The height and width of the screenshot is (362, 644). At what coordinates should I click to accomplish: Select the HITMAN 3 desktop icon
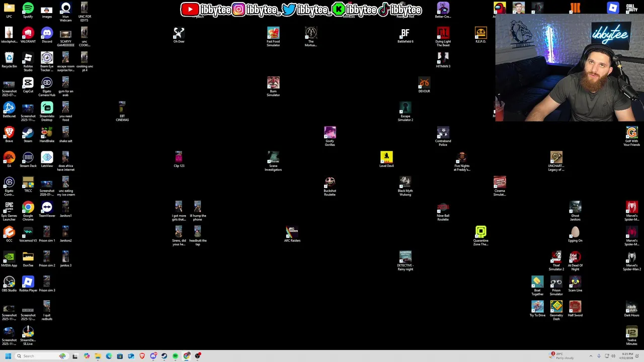coord(443,60)
